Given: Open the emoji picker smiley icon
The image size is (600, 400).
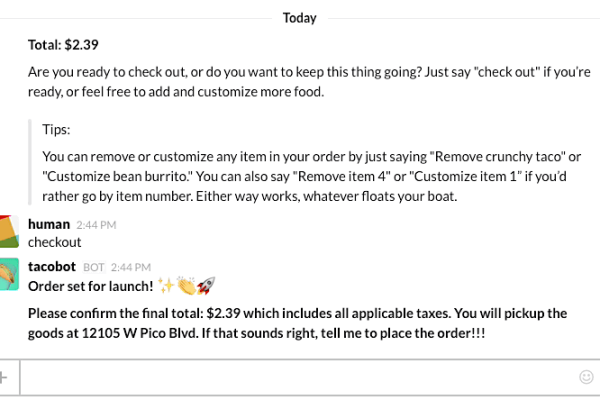Looking at the screenshot, I should (x=586, y=377).
